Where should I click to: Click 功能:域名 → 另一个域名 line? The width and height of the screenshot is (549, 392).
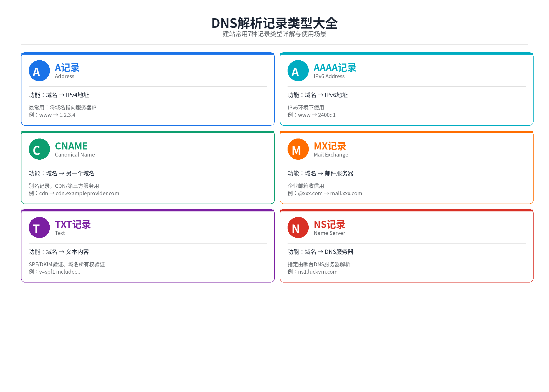[x=62, y=173]
